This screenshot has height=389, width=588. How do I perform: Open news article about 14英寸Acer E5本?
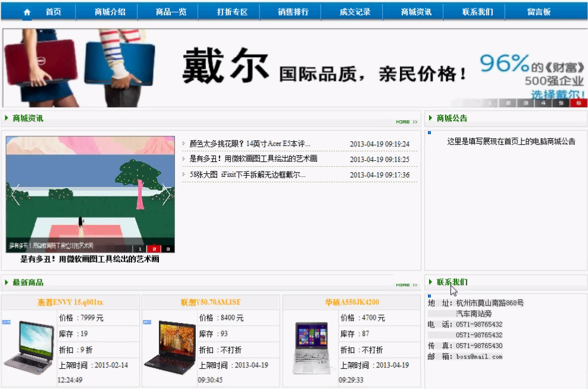click(x=250, y=144)
